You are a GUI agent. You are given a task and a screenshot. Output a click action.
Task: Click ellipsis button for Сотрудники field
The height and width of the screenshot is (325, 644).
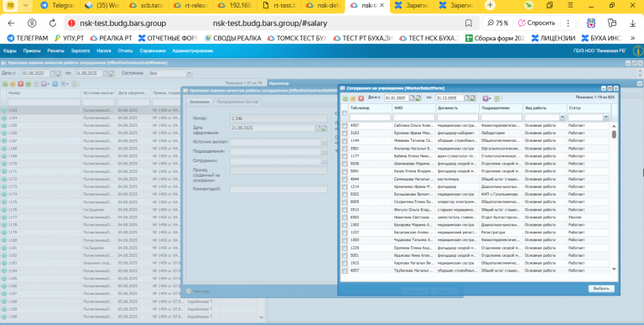tap(325, 161)
